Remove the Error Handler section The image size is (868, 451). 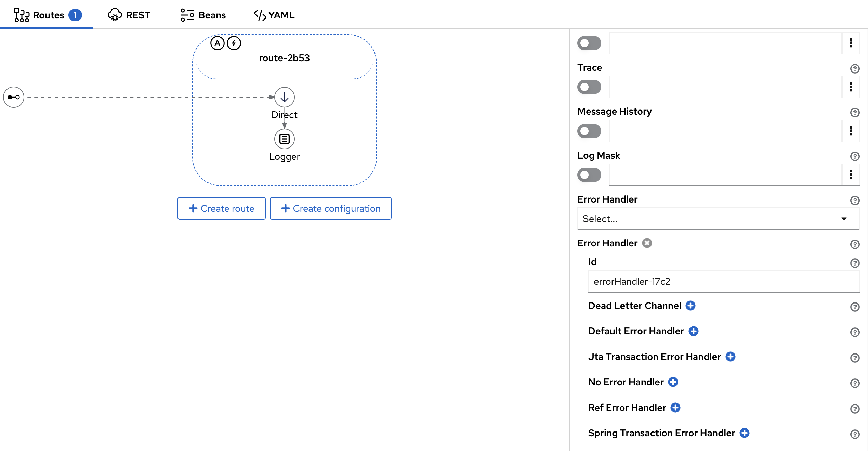coord(647,243)
